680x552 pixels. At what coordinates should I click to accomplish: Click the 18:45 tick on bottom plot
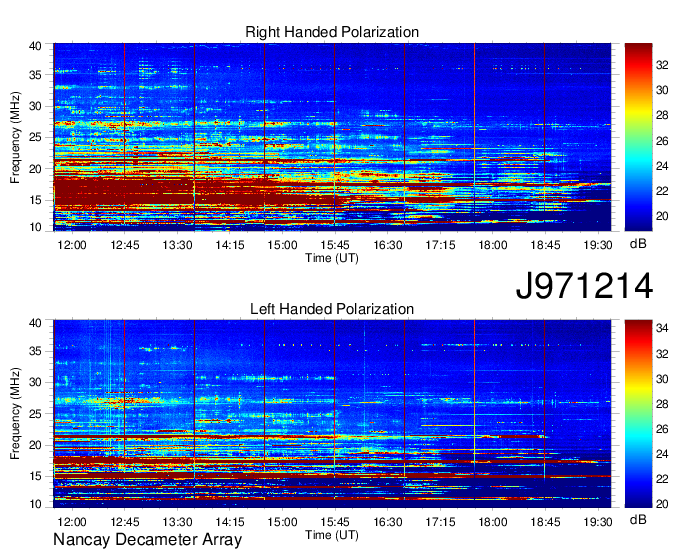(546, 522)
